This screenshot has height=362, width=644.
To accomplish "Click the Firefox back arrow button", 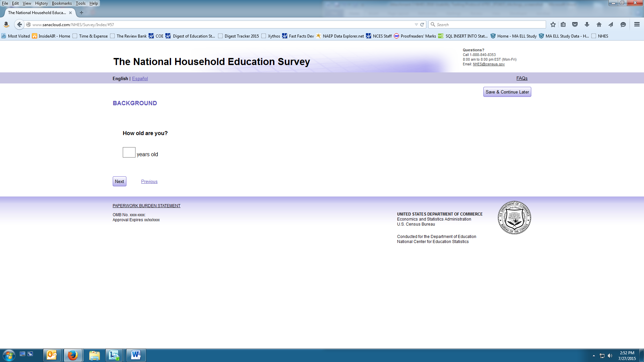I will click(x=19, y=24).
